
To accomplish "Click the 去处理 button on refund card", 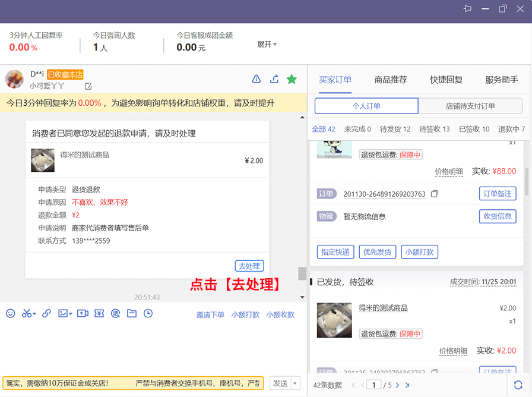I will point(249,266).
